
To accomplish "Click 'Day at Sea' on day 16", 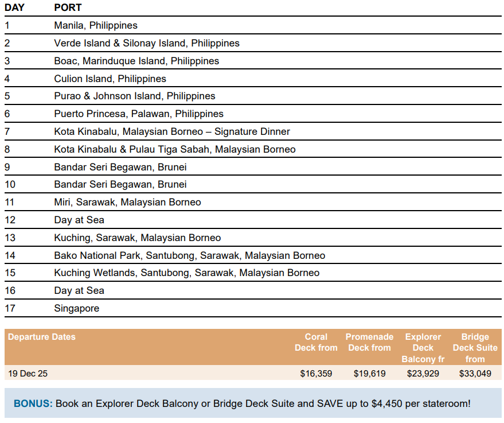I will coord(79,290).
